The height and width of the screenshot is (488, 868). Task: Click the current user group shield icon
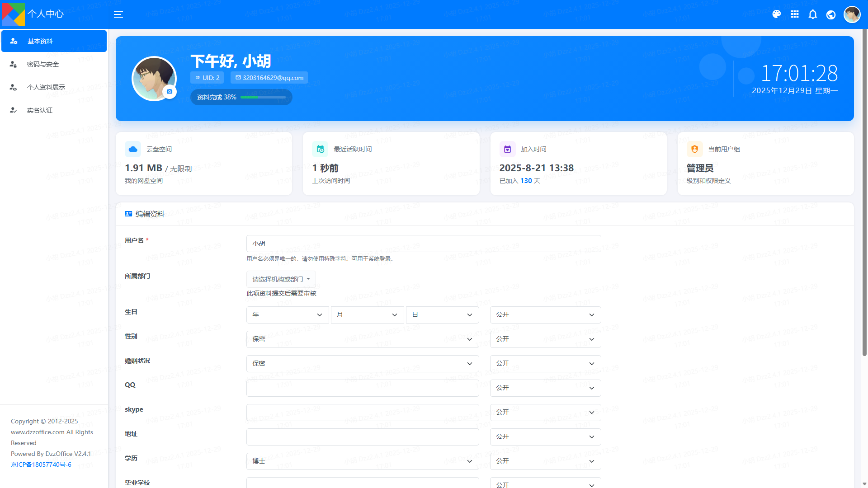[x=694, y=149]
